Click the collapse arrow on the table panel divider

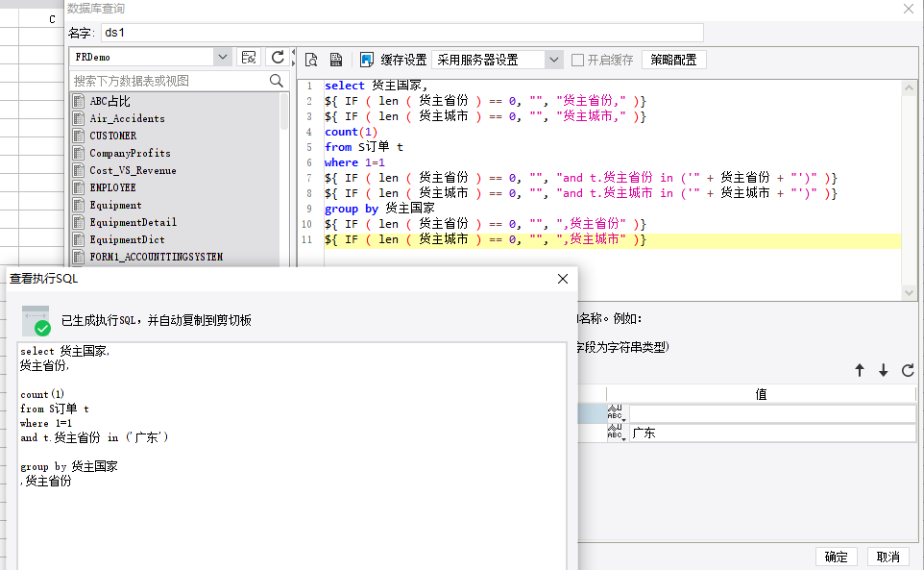pos(294,53)
